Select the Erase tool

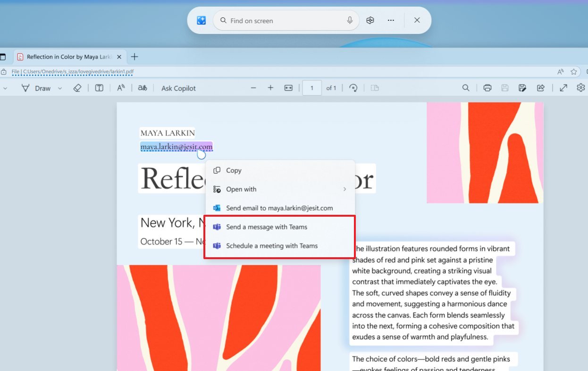[78, 88]
